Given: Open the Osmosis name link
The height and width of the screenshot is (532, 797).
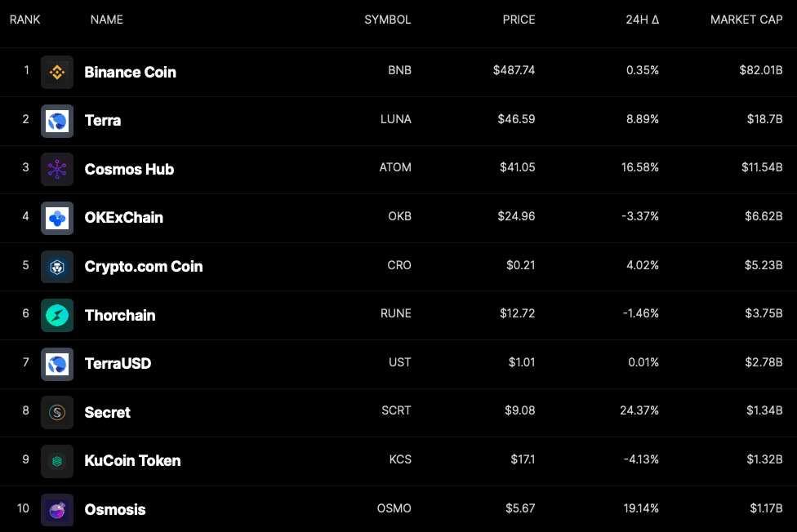Looking at the screenshot, I should (x=115, y=509).
